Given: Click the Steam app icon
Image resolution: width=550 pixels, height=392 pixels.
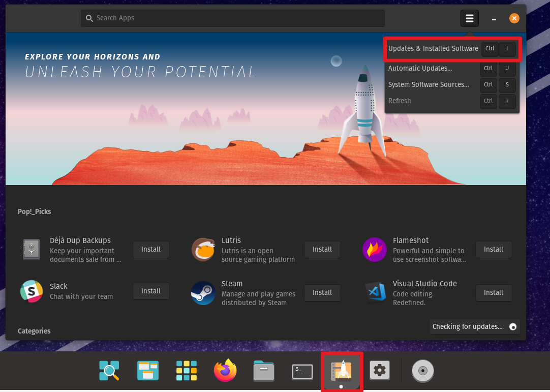Looking at the screenshot, I should tap(203, 292).
